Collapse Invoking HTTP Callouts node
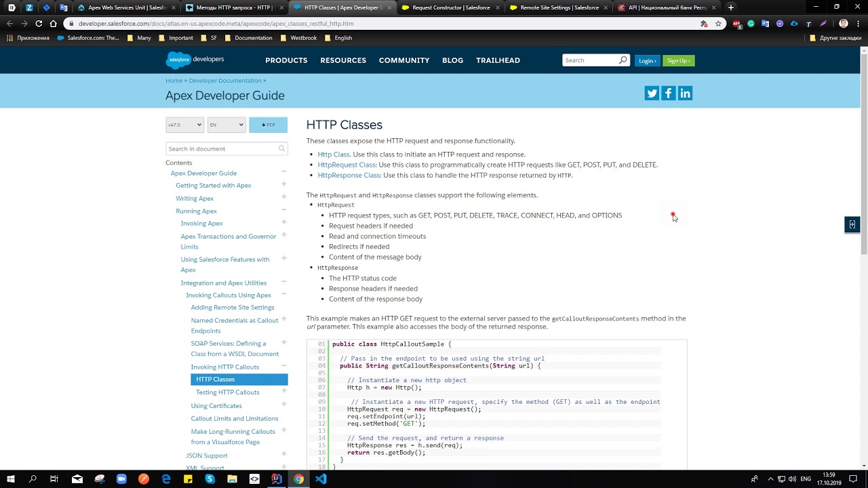Screen dimensions: 868x488 click(x=283, y=366)
